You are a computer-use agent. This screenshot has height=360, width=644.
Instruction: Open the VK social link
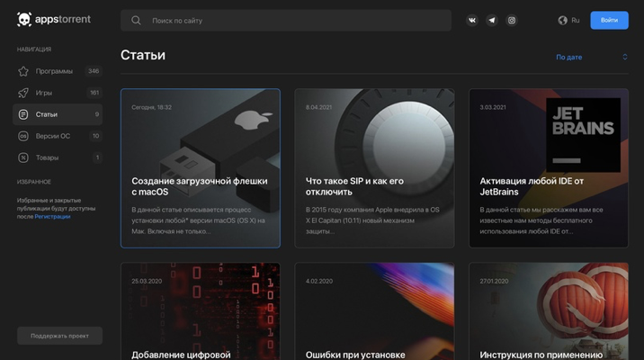pos(472,20)
